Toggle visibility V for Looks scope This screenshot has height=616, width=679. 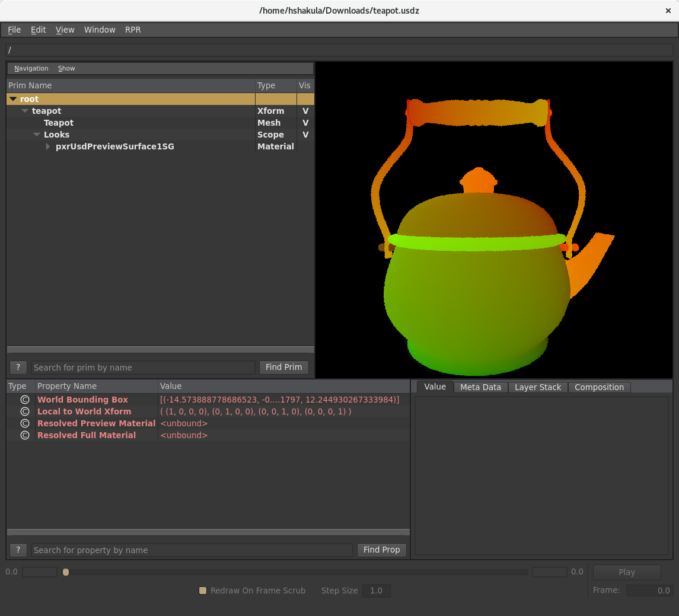click(305, 135)
